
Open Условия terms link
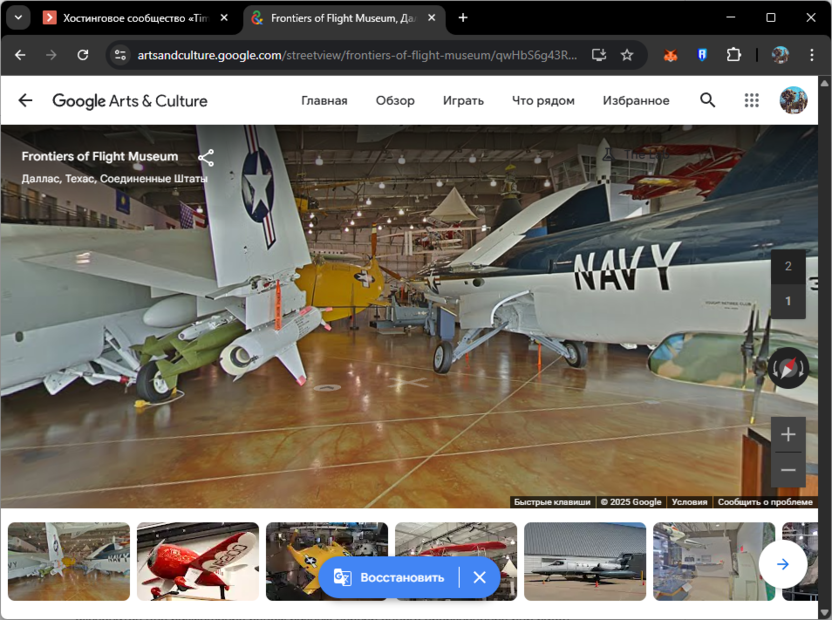point(689,502)
